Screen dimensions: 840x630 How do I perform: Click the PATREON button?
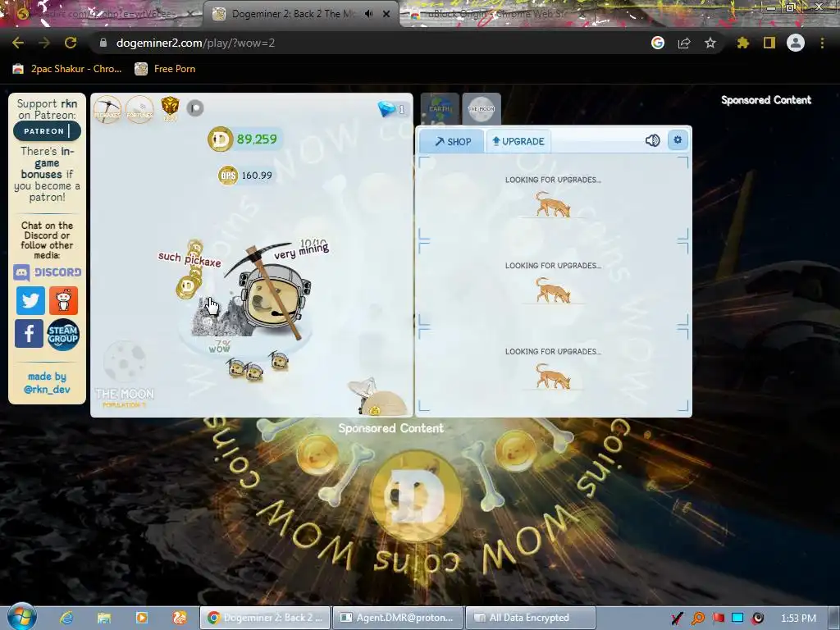(47, 131)
